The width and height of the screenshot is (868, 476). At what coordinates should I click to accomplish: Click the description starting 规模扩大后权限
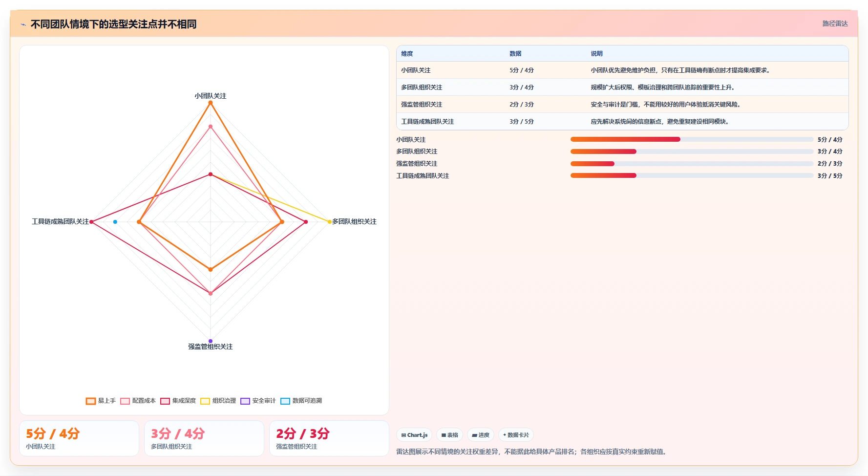664,87
